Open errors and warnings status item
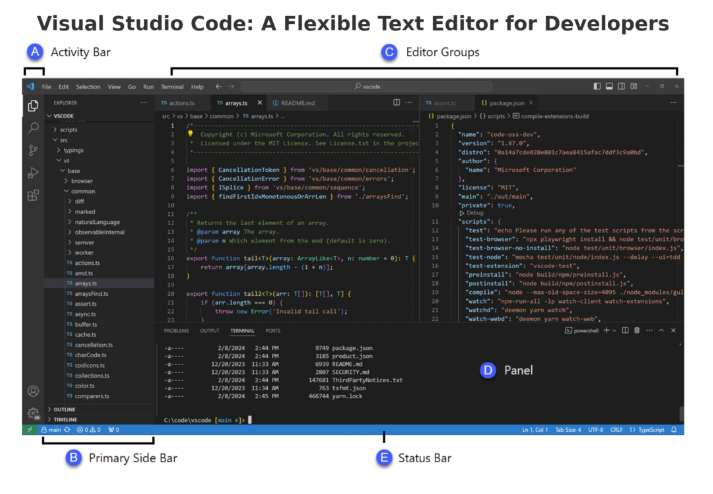 (89, 430)
